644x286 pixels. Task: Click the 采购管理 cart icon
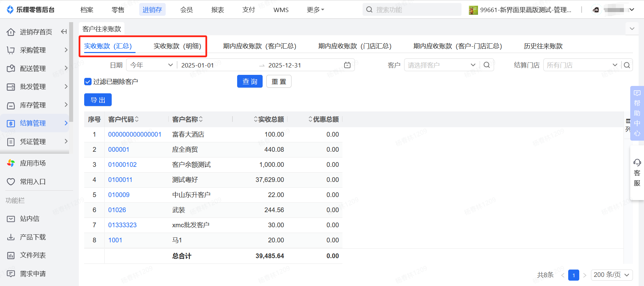[x=11, y=50]
